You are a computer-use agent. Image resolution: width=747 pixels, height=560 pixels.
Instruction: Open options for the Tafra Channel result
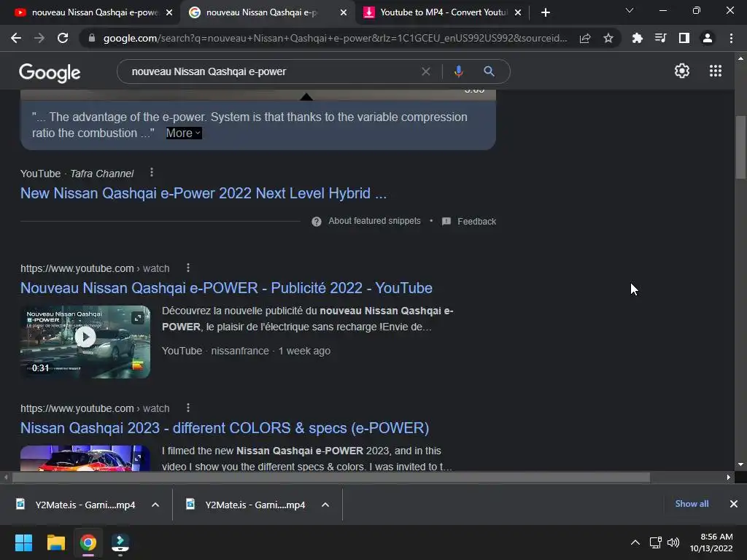pos(152,172)
